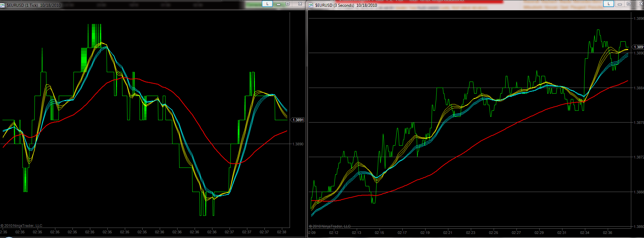Maximize the $EURUSD 1 Tick chart window
The width and height of the screenshot is (644, 238).
[x=288, y=4]
